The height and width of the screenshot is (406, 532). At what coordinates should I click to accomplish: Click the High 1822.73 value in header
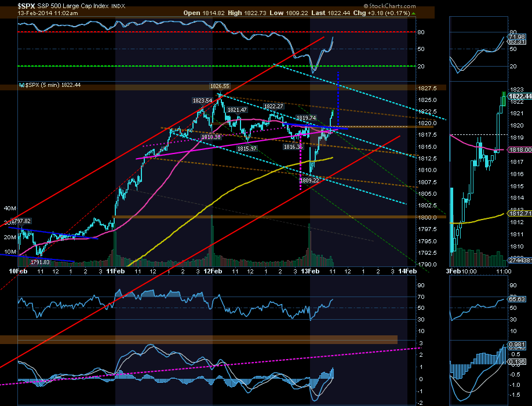247,13
